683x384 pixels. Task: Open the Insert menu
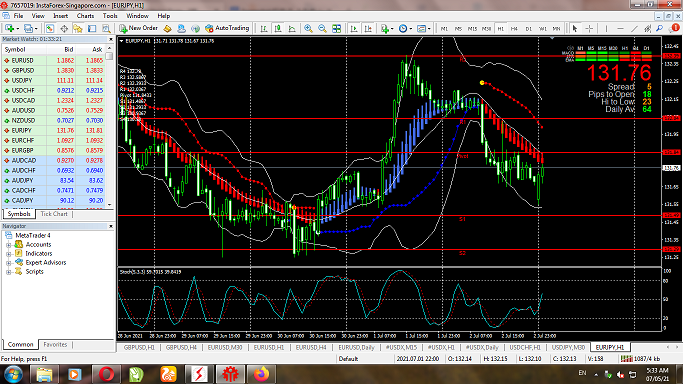61,16
